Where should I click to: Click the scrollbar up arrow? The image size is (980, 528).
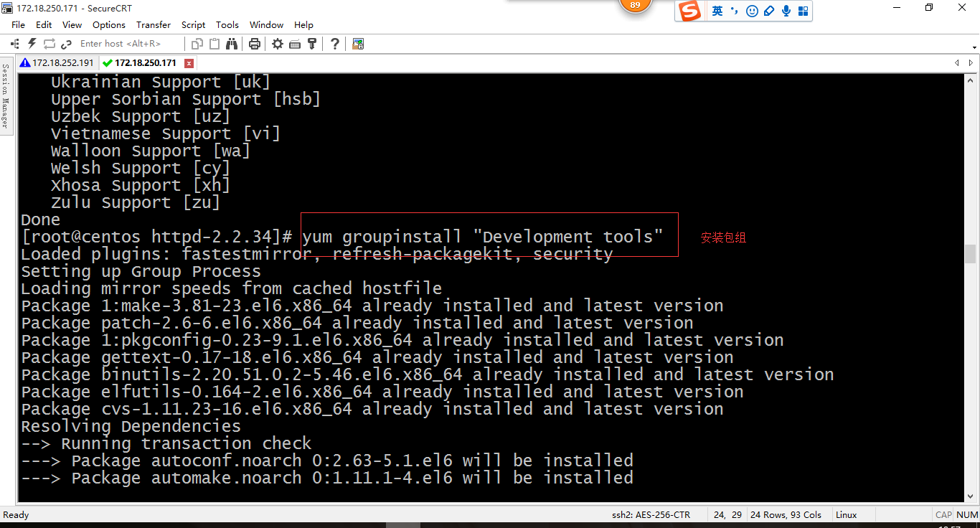pyautogui.click(x=971, y=80)
